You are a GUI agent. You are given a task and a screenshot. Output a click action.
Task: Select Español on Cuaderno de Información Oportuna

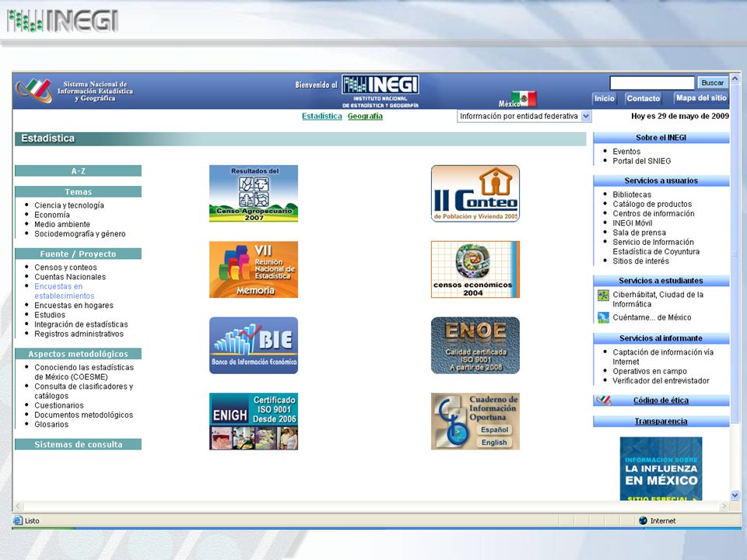[494, 429]
